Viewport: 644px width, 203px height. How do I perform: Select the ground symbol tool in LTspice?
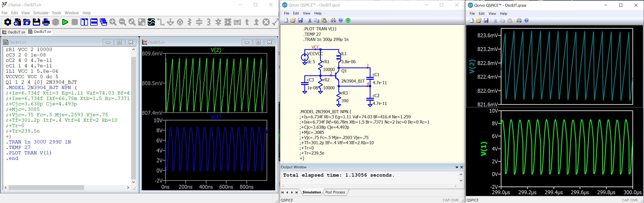(x=170, y=22)
